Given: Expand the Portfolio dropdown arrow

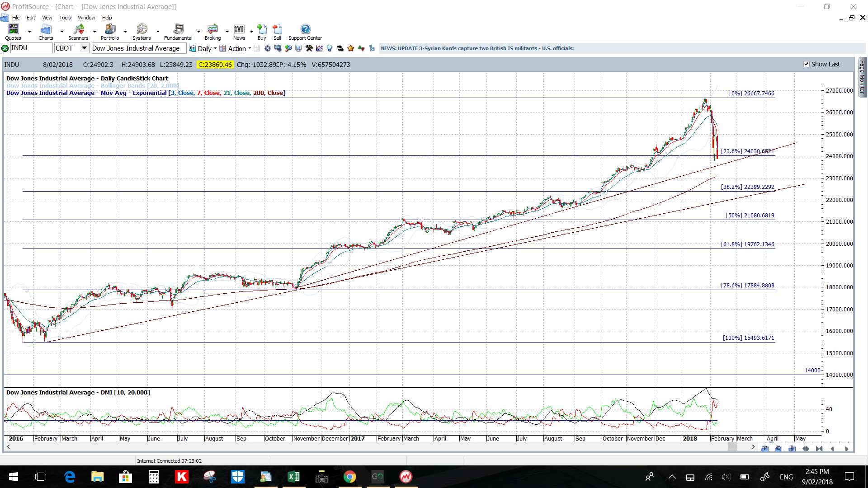Looking at the screenshot, I should pyautogui.click(x=125, y=32).
